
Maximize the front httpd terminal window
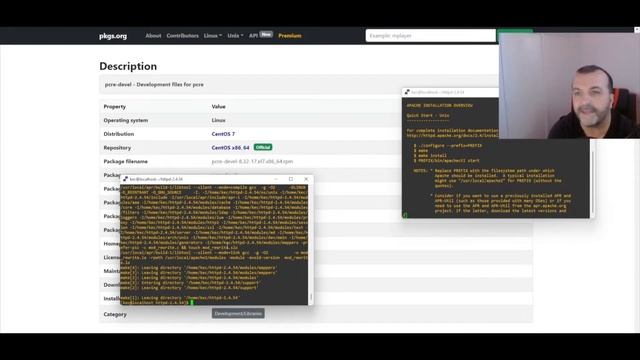(291, 179)
